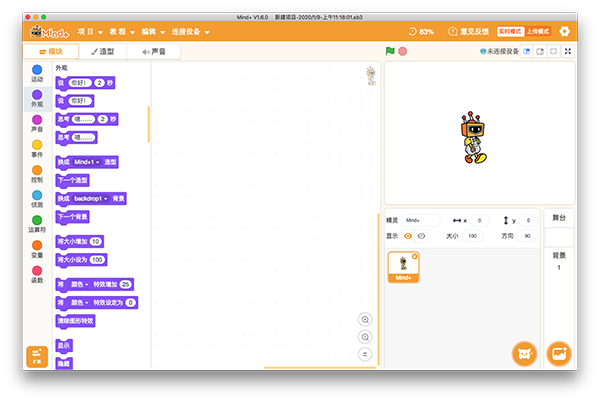Show sprite with eye icon
The image size is (600, 402).
pyautogui.click(x=408, y=236)
